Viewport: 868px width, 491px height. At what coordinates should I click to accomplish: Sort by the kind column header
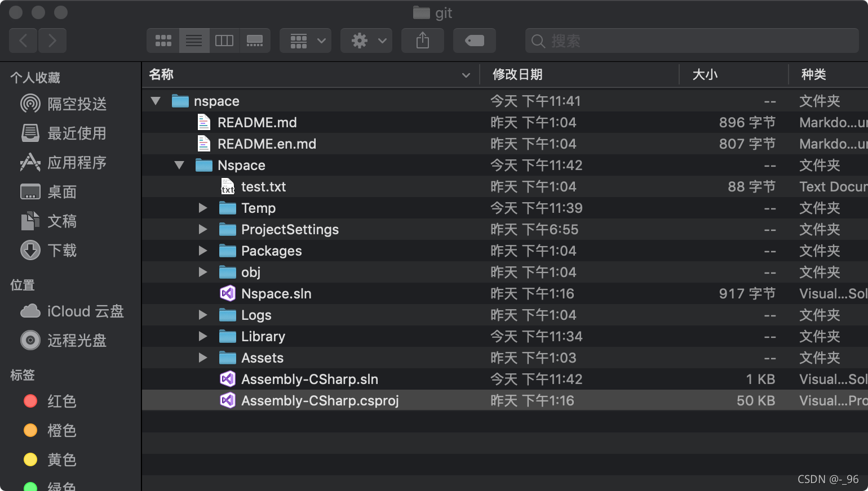coord(829,74)
